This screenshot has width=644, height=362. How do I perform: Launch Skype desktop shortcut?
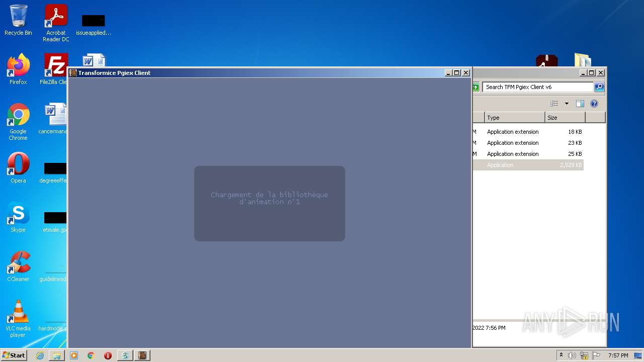[18, 217]
